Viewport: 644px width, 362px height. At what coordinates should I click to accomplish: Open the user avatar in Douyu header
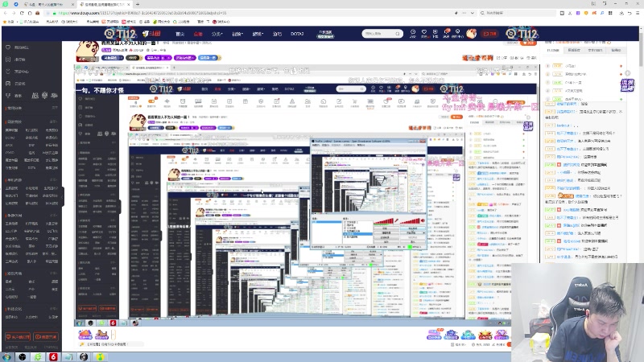(x=471, y=33)
